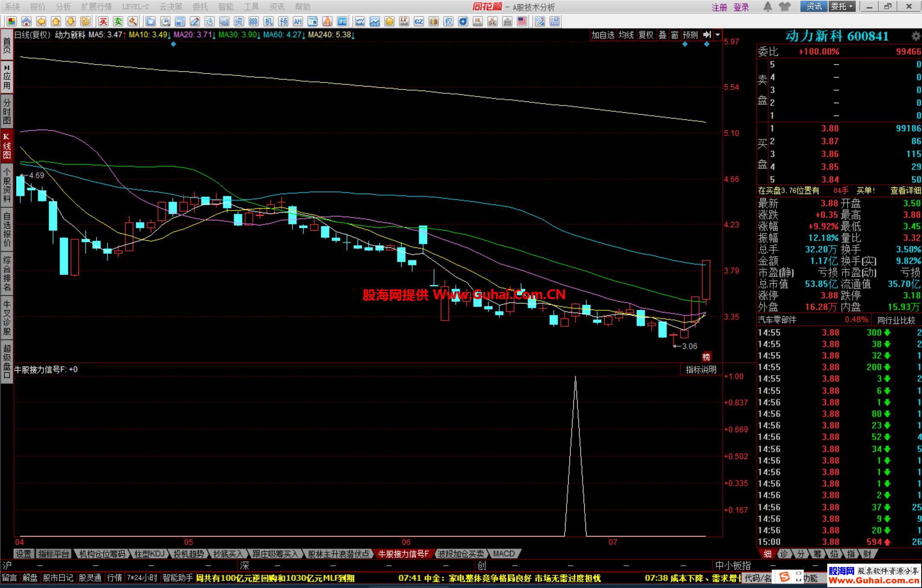Click the notification bell icon
Image resolution: width=922 pixels, height=588 pixels.
(x=768, y=6)
